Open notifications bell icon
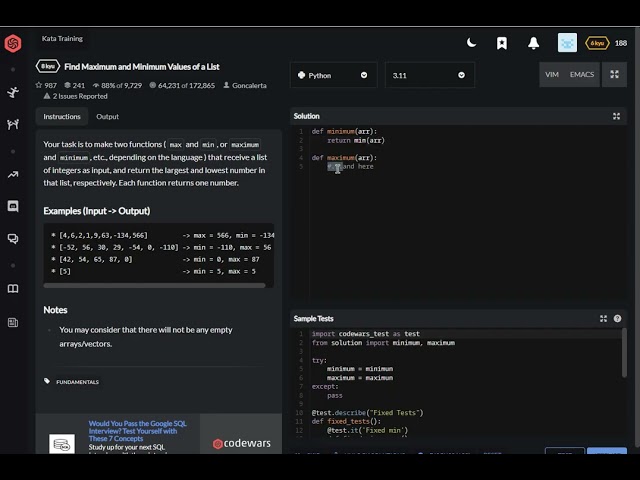 tap(533, 43)
